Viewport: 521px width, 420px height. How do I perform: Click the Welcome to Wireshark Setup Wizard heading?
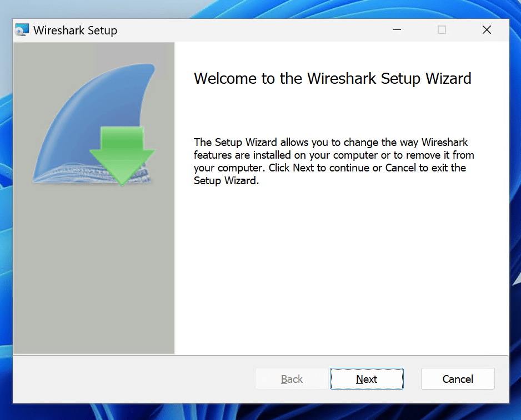click(332, 78)
